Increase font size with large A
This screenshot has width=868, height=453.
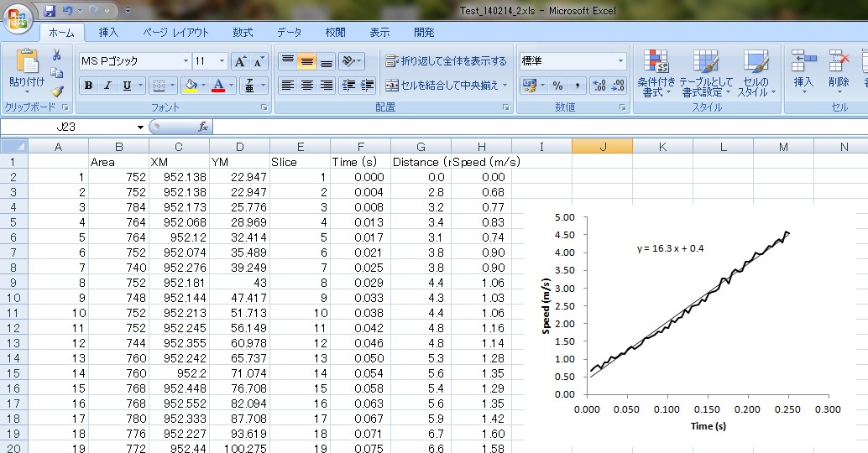point(240,61)
